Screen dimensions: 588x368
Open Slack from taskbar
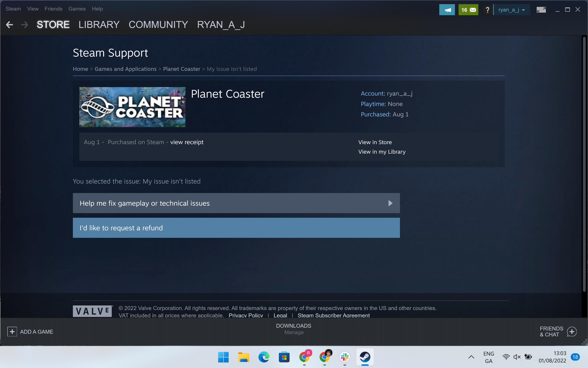point(345,357)
